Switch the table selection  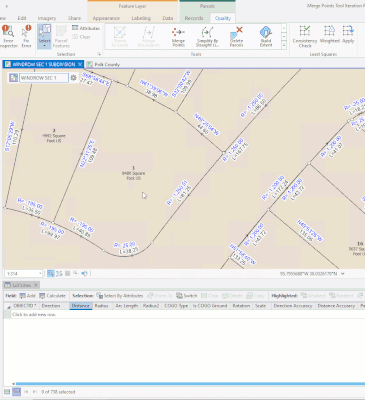[x=187, y=296]
